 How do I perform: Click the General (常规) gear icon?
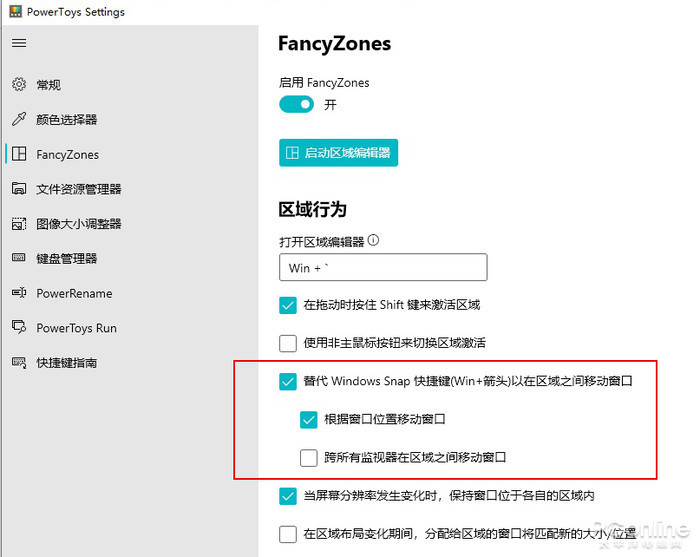[x=19, y=84]
